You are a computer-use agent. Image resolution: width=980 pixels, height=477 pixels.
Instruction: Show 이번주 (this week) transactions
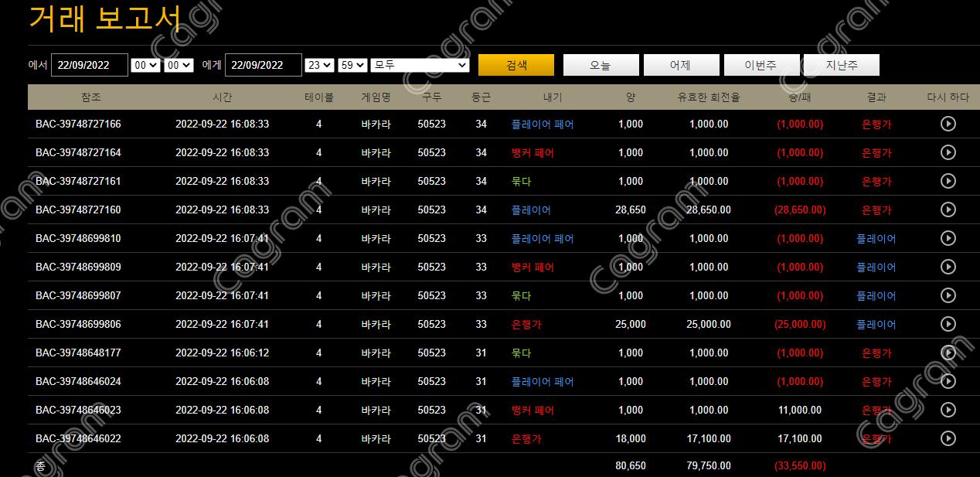761,65
